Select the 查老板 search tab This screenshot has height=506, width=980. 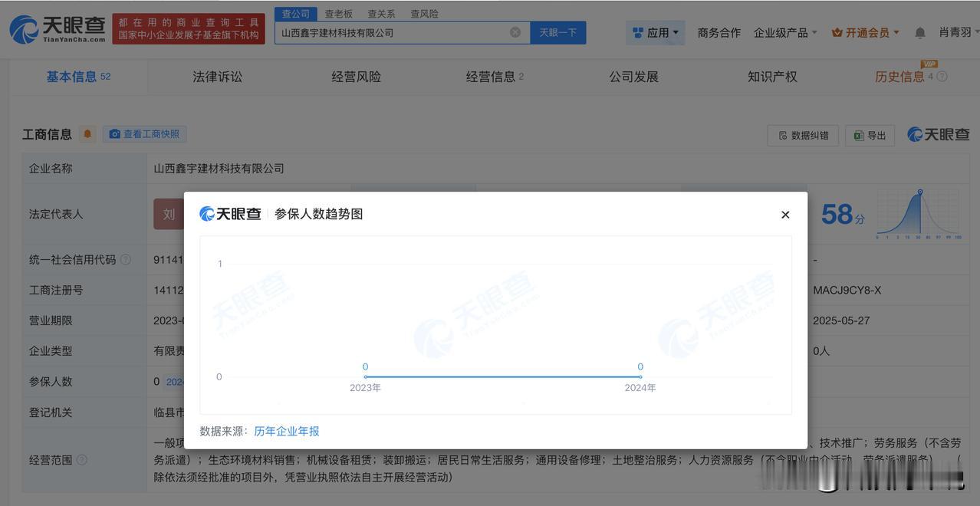click(x=338, y=14)
